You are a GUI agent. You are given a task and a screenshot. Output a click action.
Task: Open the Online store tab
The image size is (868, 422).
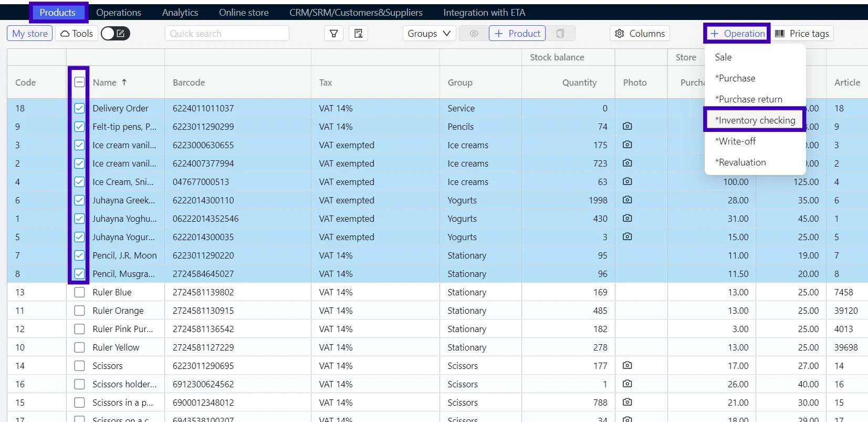point(244,13)
